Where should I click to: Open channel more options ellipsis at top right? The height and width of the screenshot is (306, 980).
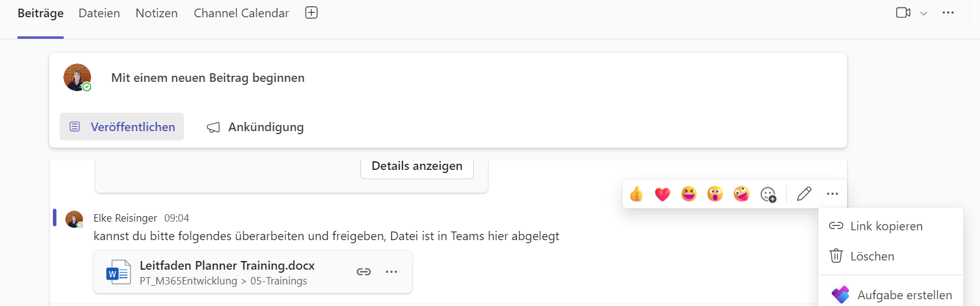(x=948, y=13)
